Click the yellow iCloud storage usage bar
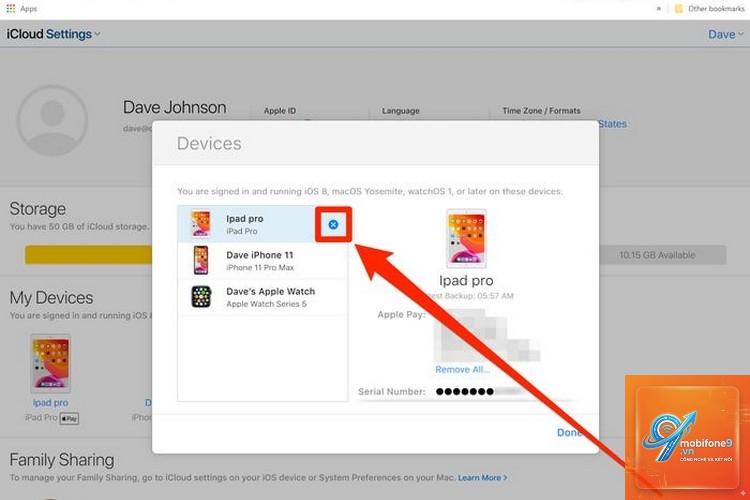Image resolution: width=750 pixels, height=500 pixels. tap(88, 255)
